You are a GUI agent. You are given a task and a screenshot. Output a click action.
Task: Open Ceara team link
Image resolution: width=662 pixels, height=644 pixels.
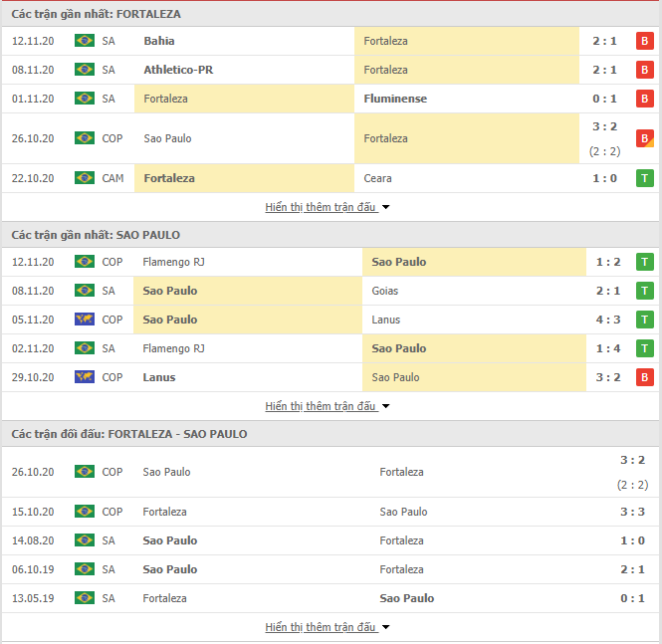click(377, 178)
